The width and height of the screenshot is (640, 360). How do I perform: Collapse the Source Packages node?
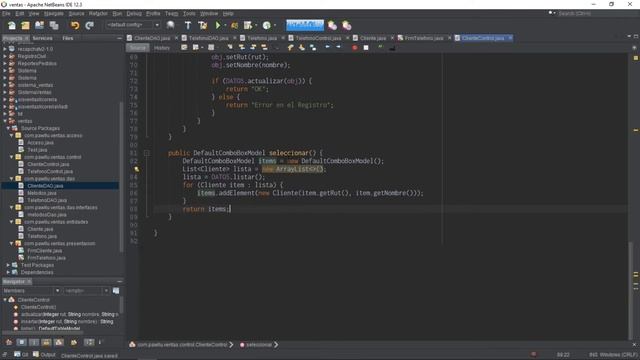click(8, 128)
